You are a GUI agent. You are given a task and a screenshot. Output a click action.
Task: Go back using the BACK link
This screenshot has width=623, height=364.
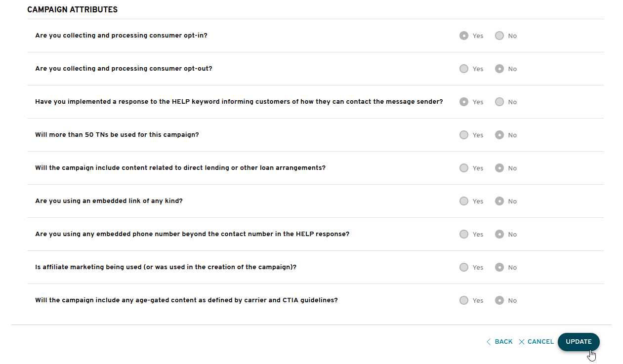pyautogui.click(x=499, y=342)
